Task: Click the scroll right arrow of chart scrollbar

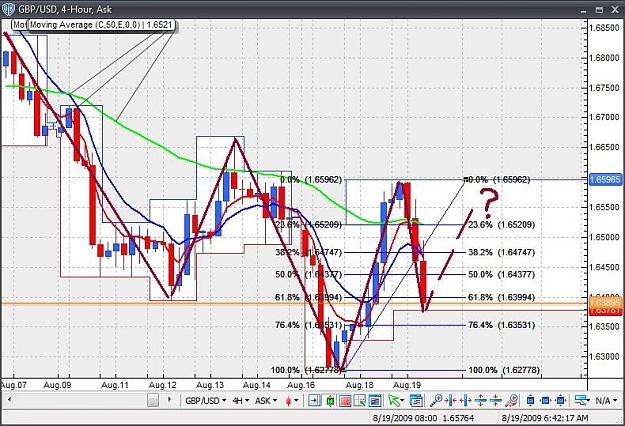Action: coord(169,399)
